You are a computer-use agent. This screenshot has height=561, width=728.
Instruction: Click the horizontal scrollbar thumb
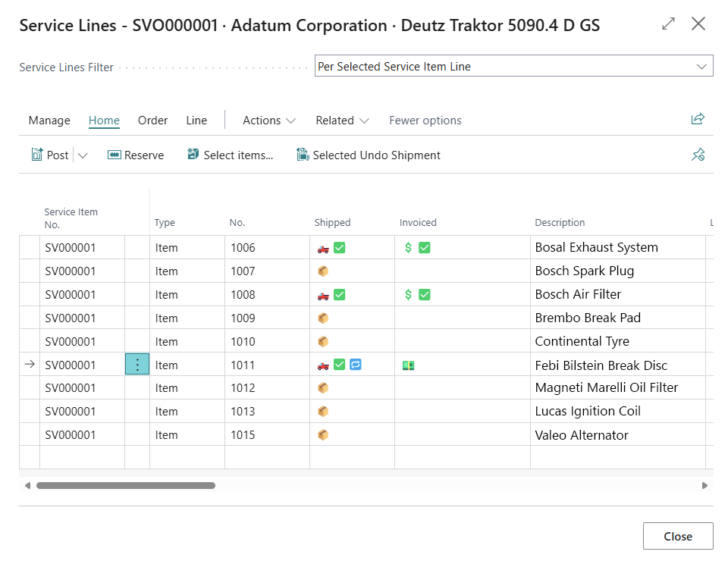(126, 485)
